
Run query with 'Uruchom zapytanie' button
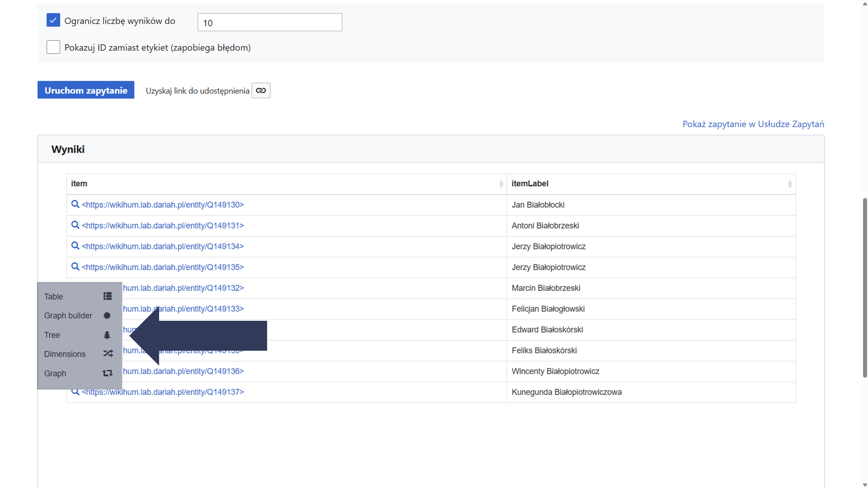pos(86,90)
